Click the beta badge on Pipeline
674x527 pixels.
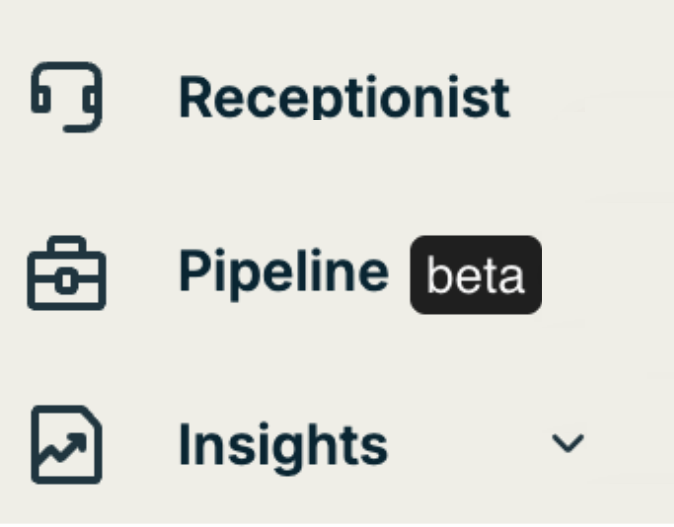coord(475,275)
